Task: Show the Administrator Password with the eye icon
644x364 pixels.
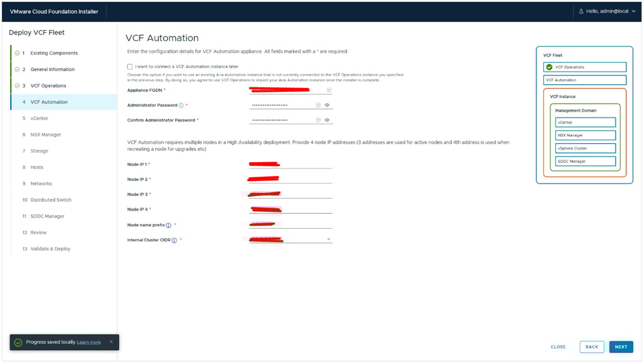Action: point(327,105)
